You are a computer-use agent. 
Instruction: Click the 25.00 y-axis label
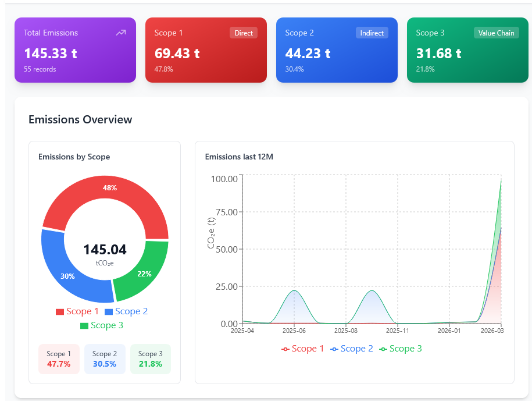(227, 286)
